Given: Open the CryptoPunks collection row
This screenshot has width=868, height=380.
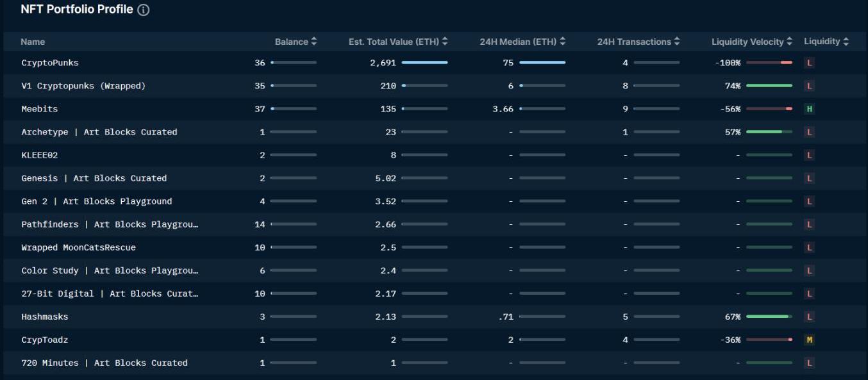Looking at the screenshot, I should click(x=50, y=63).
